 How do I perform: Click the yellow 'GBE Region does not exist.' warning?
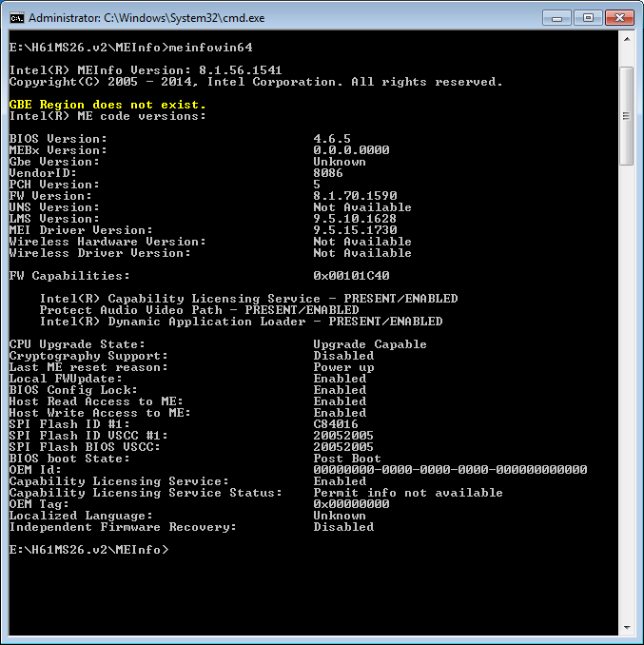click(x=107, y=105)
